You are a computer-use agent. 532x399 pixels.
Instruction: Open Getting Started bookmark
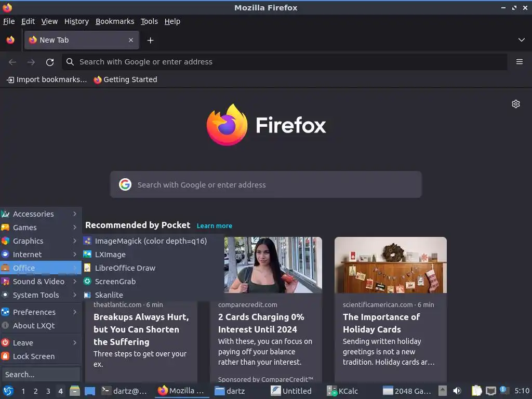click(x=126, y=79)
